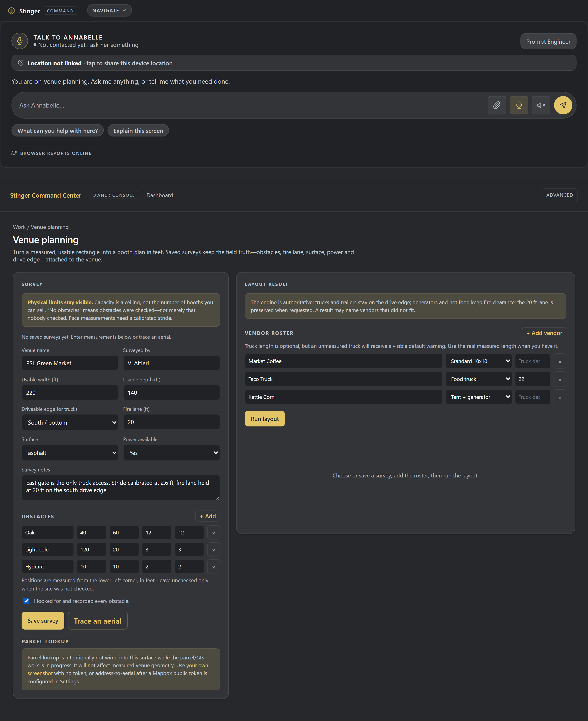Click the Fire lane field showing 20
Screen dimensions: 588x721
(x=171, y=422)
